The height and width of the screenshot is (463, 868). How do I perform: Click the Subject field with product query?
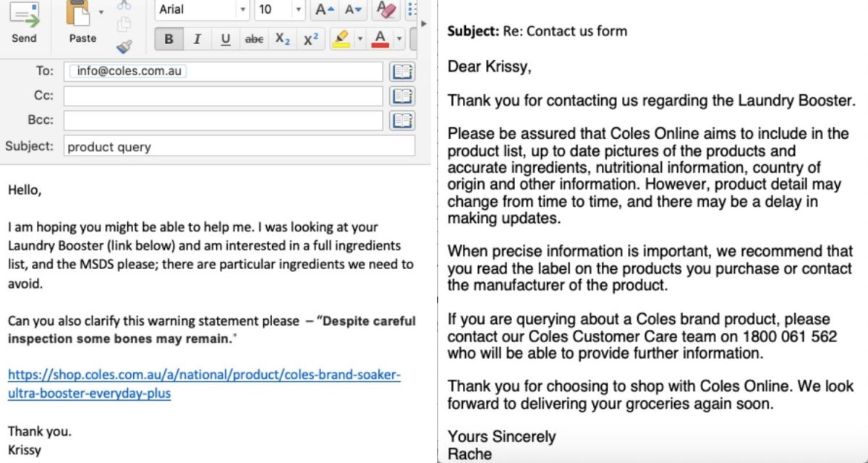coord(239,146)
